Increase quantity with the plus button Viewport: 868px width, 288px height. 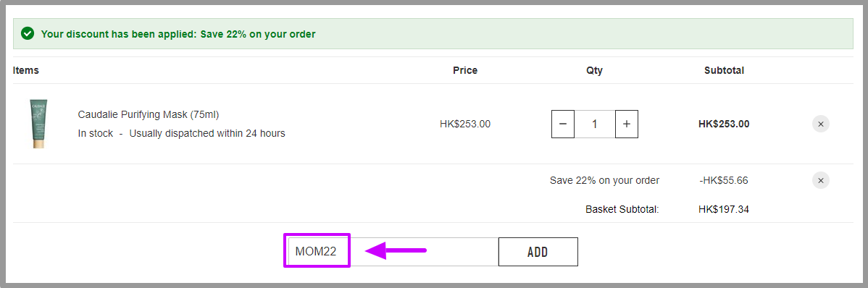[627, 124]
